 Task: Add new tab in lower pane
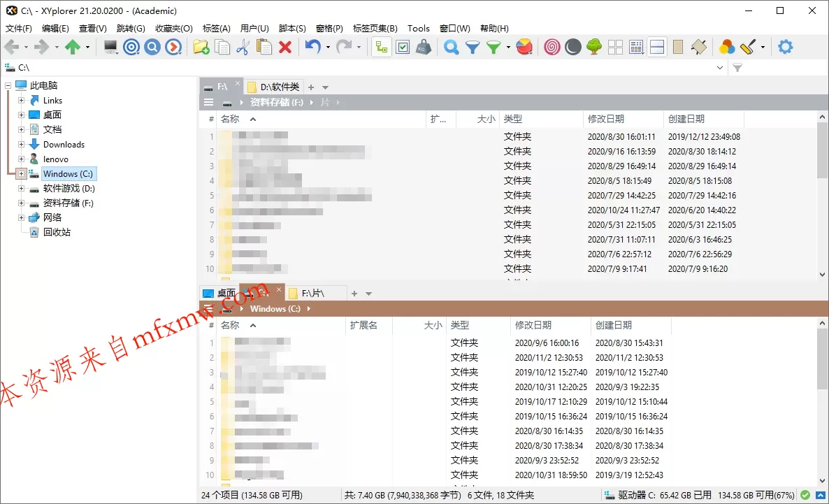pyautogui.click(x=354, y=294)
